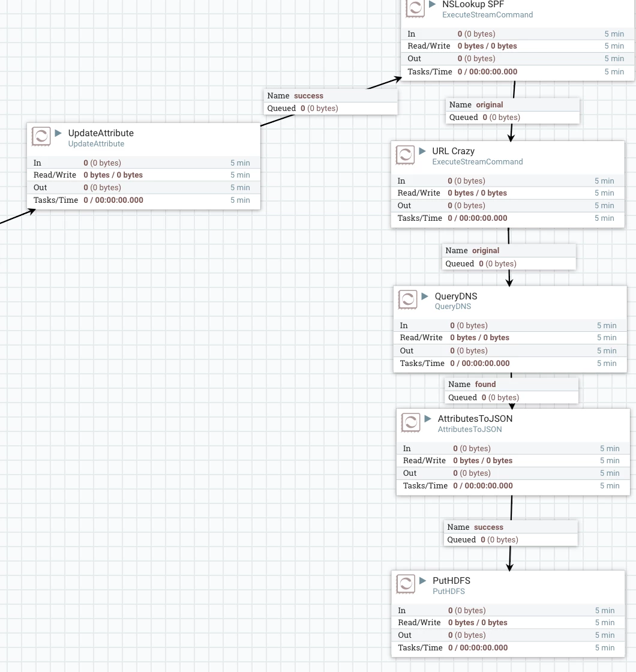
Task: Click the In value of UpdateAttribute
Action: pyautogui.click(x=103, y=163)
